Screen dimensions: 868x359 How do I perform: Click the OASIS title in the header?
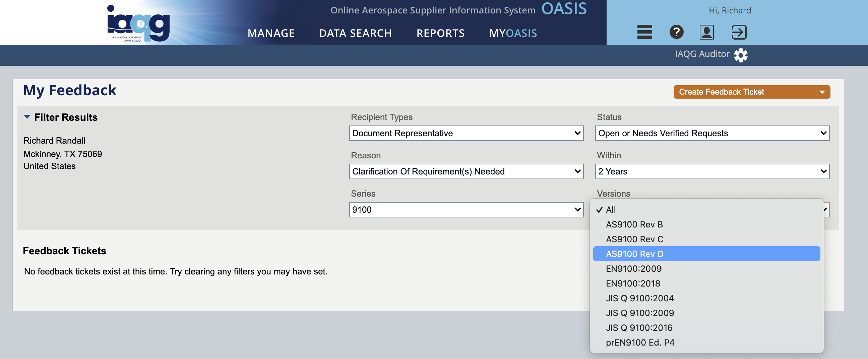[x=564, y=9]
